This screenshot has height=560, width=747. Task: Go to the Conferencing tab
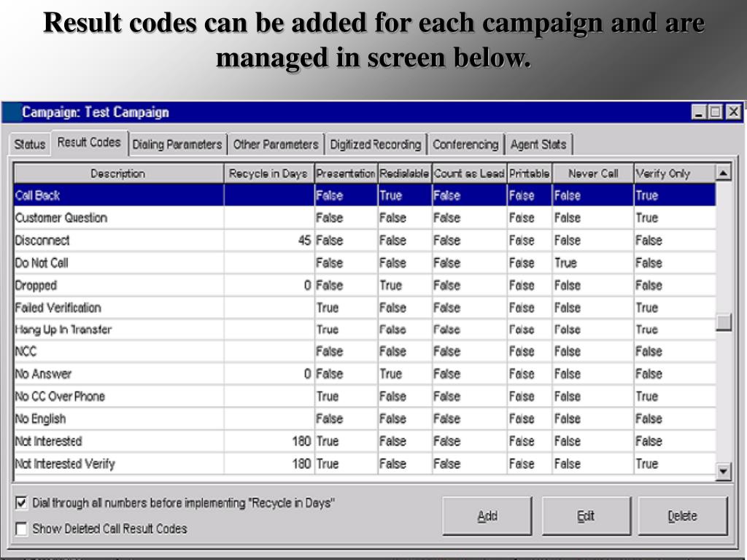[465, 144]
